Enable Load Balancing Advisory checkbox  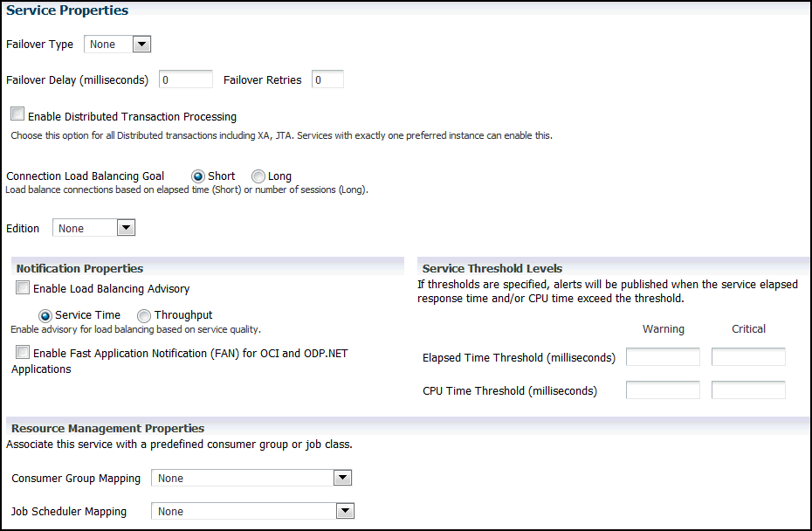point(23,288)
